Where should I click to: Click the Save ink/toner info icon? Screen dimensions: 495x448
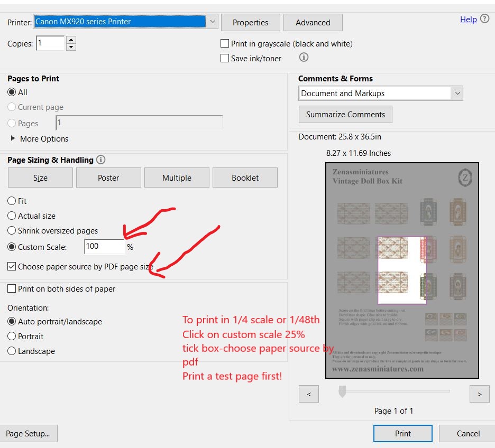[x=304, y=58]
